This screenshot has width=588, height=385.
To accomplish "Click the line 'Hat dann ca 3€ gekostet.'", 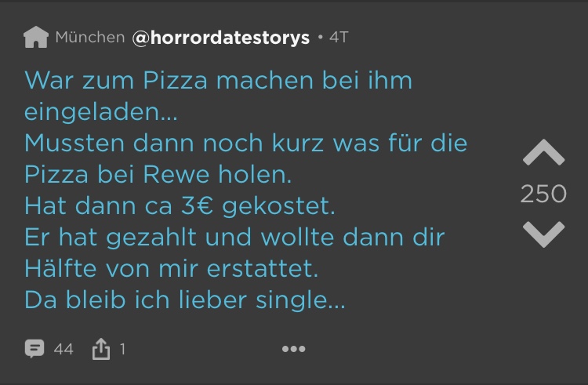I will click(180, 206).
